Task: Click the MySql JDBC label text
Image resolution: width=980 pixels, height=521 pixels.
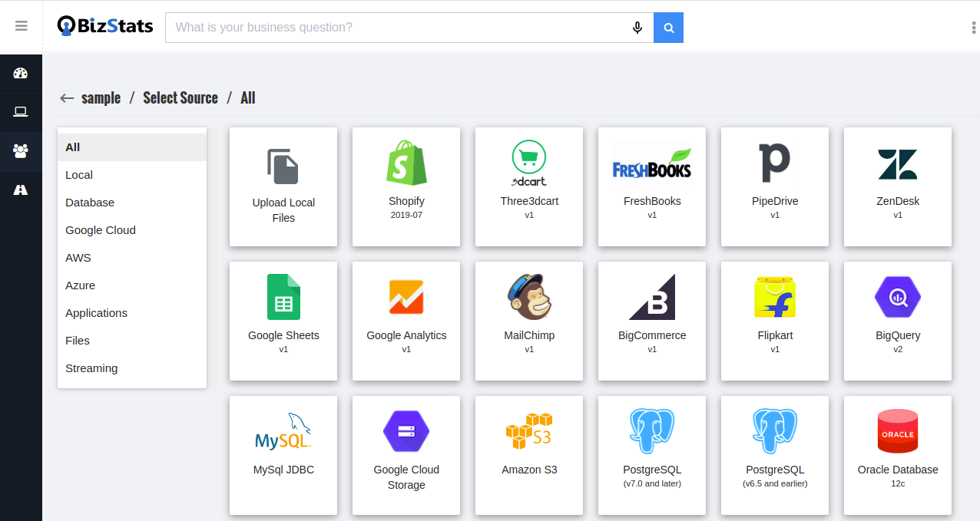Action: [x=283, y=470]
